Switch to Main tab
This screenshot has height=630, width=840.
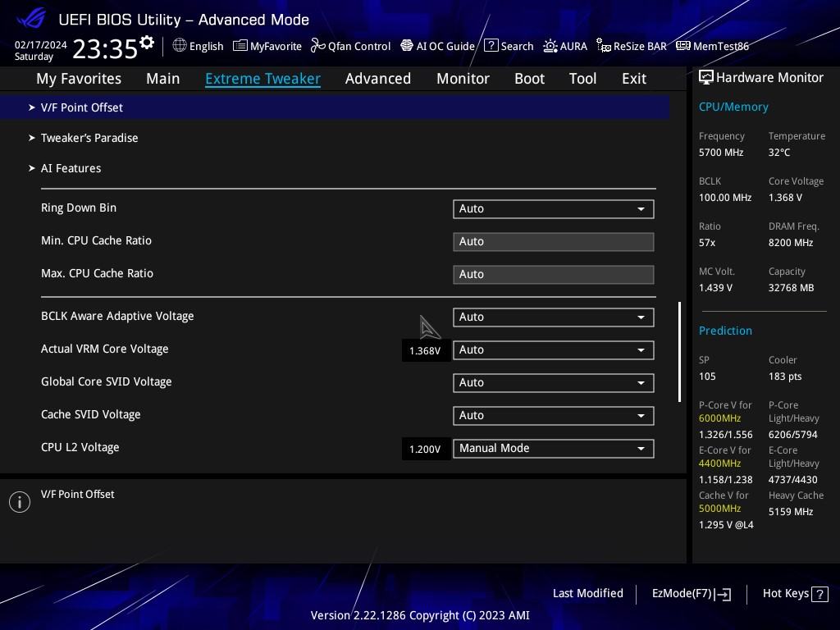pos(163,79)
